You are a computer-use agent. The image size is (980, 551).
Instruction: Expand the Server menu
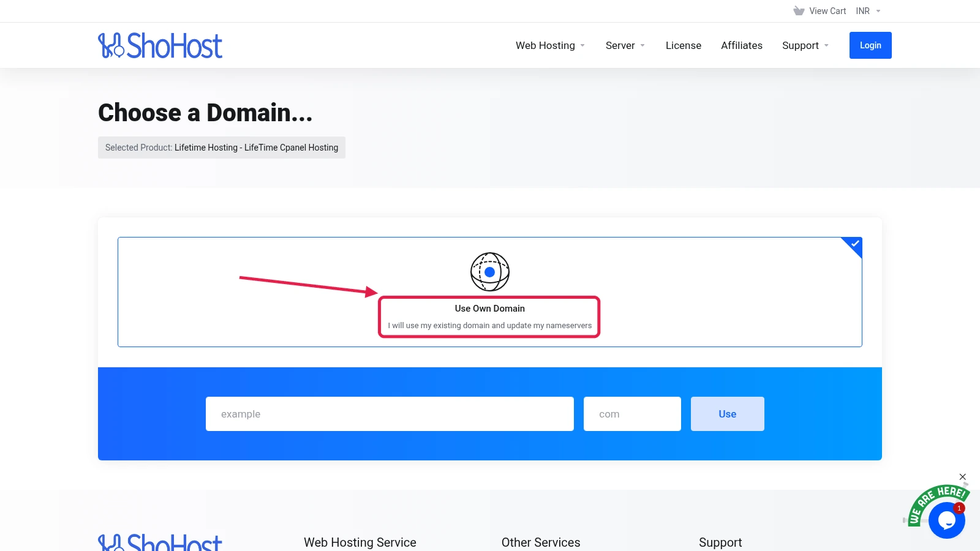pos(625,45)
